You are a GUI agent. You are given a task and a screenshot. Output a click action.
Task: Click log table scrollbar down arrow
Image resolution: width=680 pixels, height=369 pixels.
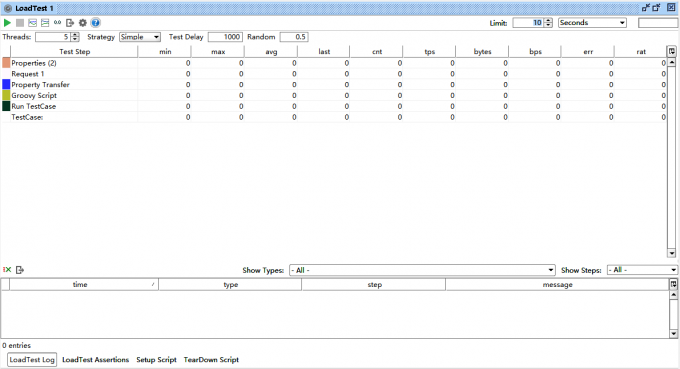pyautogui.click(x=673, y=333)
